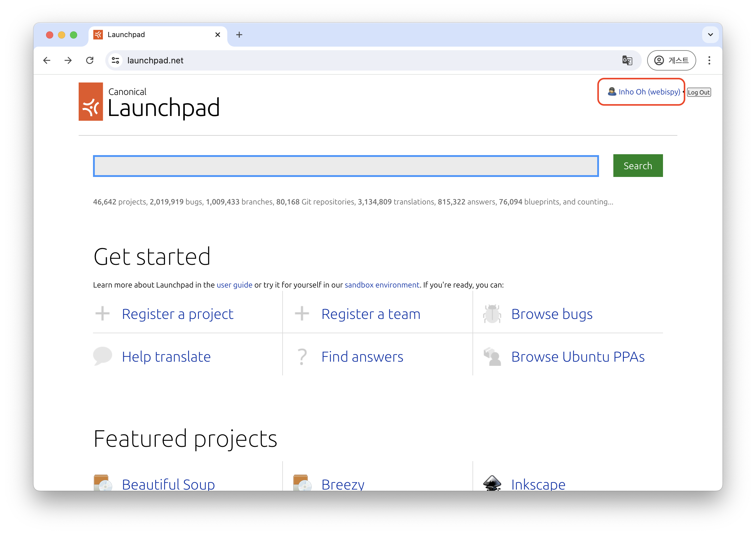Click the question mark icon beside Find answers
Image resolution: width=756 pixels, height=535 pixels.
(302, 357)
